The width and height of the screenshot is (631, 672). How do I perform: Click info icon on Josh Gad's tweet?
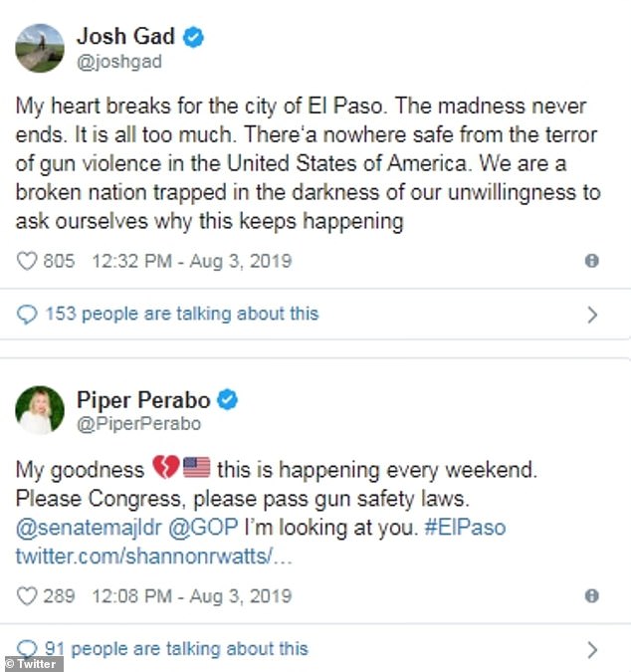click(x=592, y=261)
